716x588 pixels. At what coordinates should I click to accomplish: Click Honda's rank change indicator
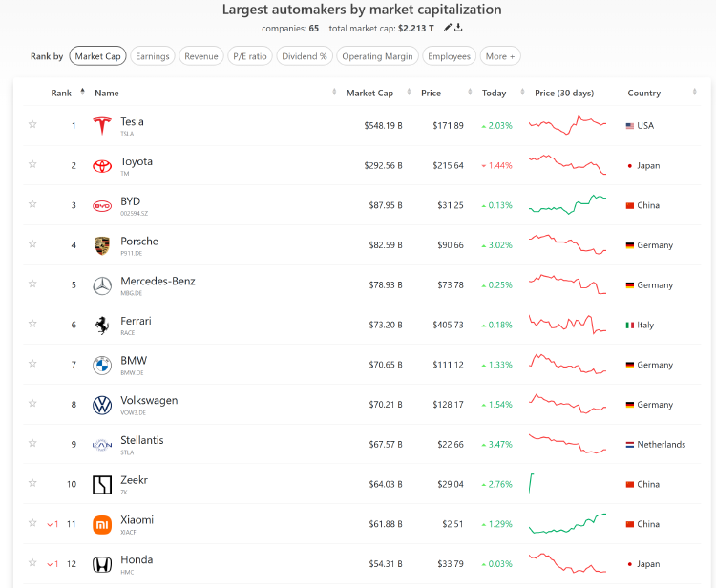[53, 564]
